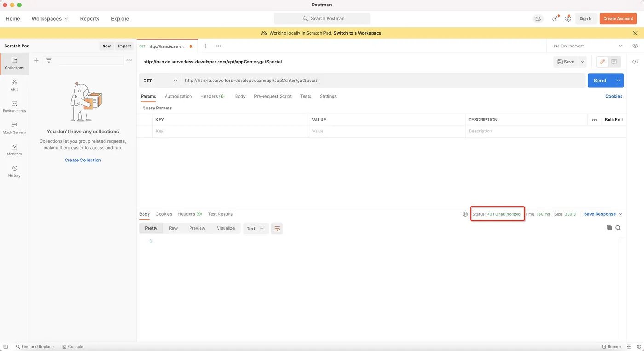
Task: Switch to the response Headers (9) tab
Action: pyautogui.click(x=190, y=214)
